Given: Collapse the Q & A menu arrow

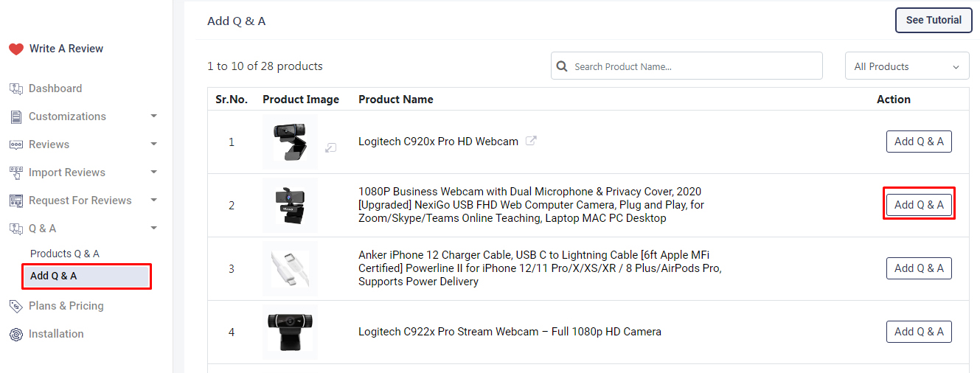Looking at the screenshot, I should pyautogui.click(x=153, y=229).
